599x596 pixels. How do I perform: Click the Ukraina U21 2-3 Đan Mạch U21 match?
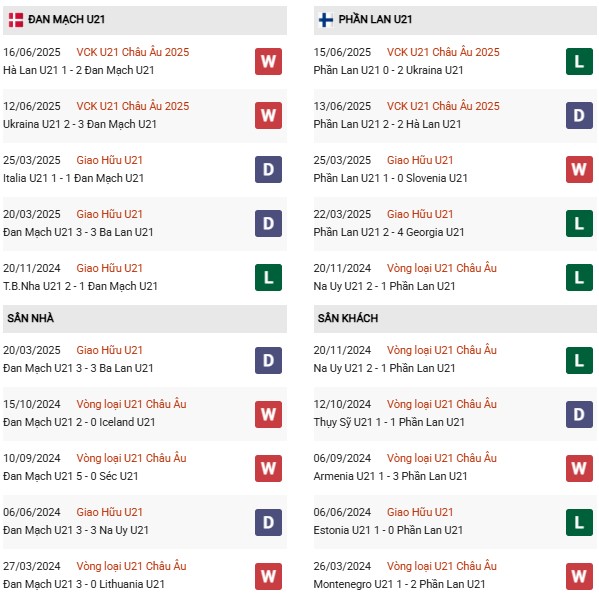point(80,124)
